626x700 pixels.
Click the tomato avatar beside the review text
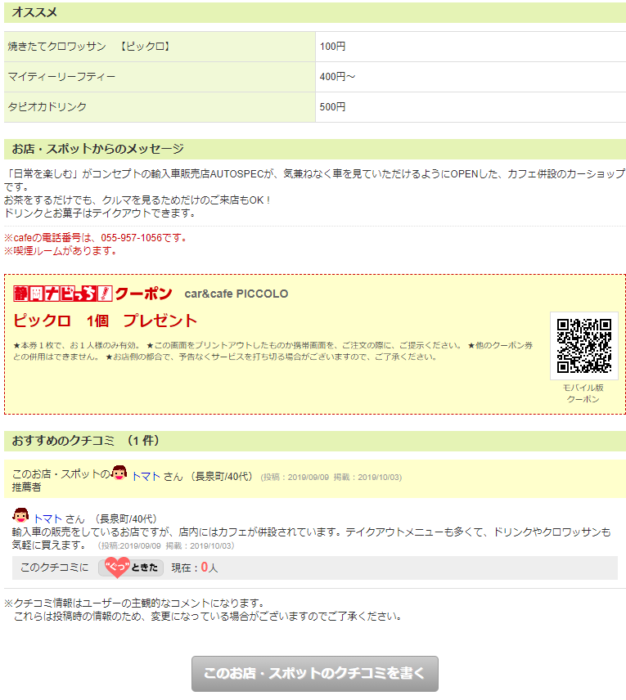pos(21,516)
